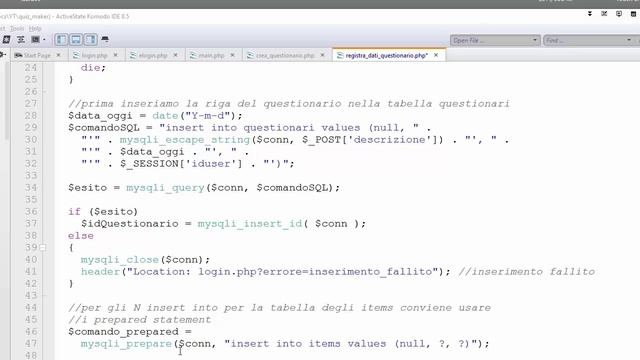Close the main.php tab

[x=232, y=55]
